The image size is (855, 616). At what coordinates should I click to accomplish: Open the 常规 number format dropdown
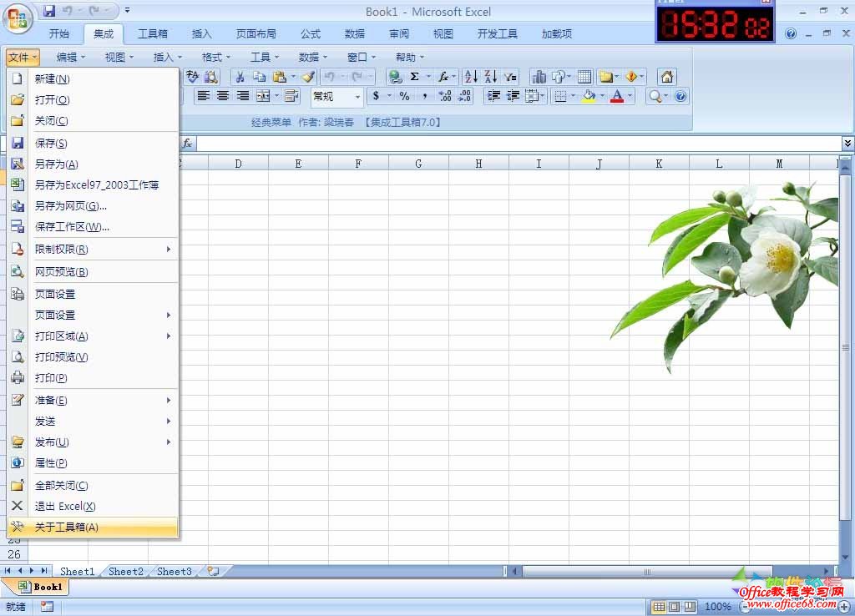click(x=359, y=95)
